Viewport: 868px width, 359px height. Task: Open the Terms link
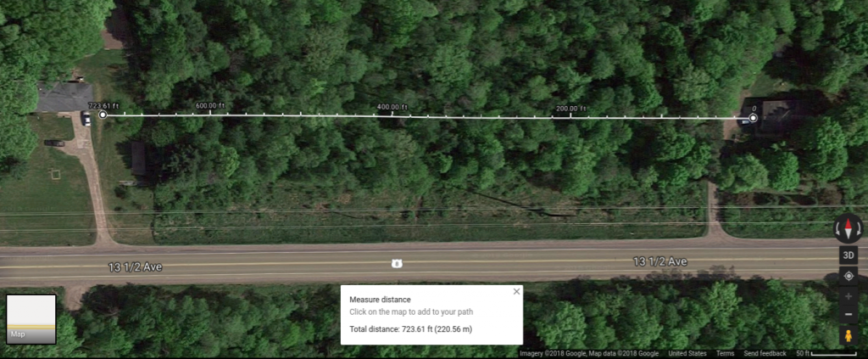[x=726, y=353]
